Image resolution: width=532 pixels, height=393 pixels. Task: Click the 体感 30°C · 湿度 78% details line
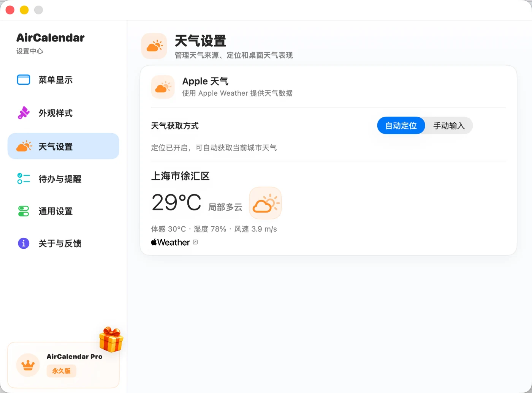tap(214, 229)
